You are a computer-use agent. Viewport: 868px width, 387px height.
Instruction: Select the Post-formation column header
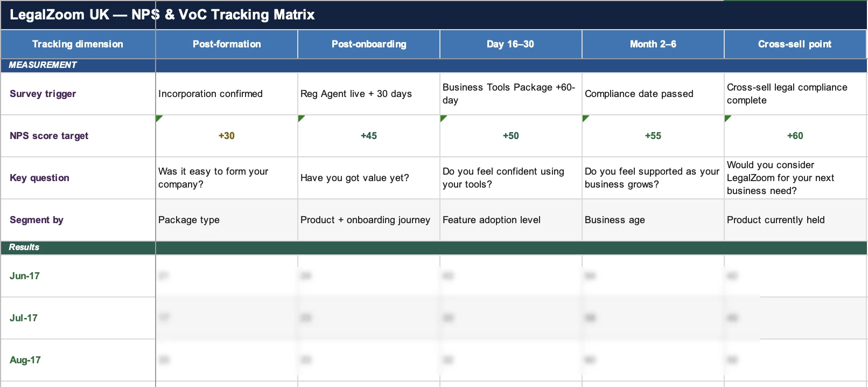tap(227, 44)
